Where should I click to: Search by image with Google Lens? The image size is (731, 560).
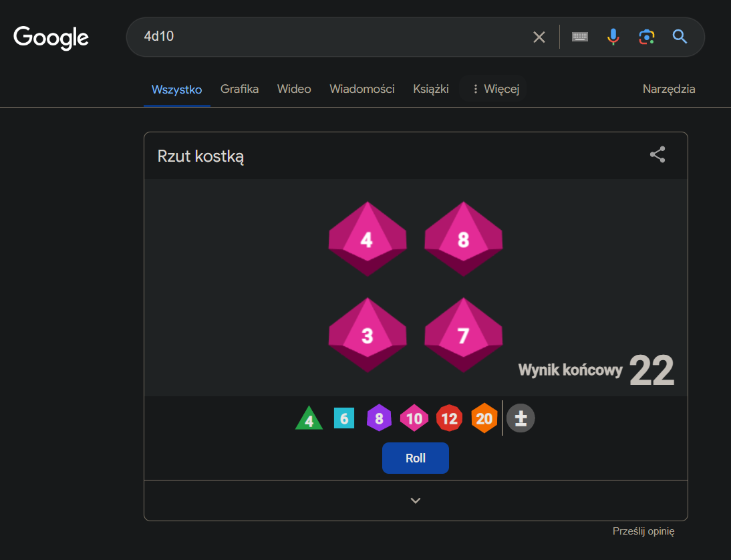[x=646, y=37]
